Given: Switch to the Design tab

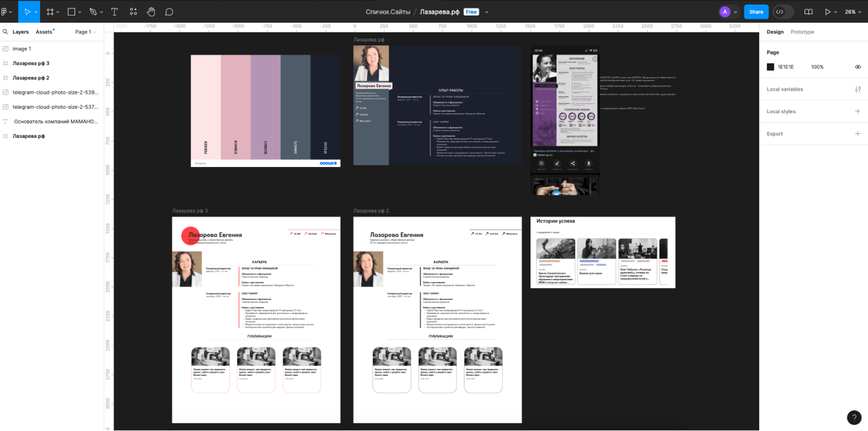Looking at the screenshot, I should click(x=775, y=32).
